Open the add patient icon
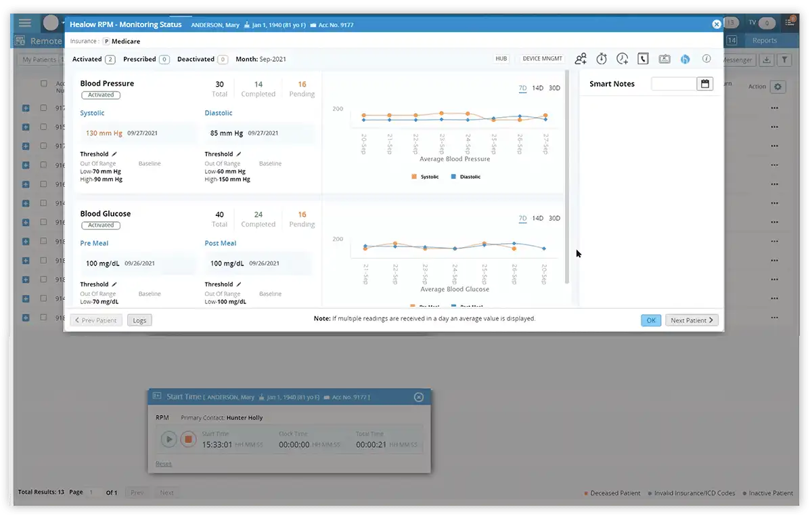Image resolution: width=812 pixels, height=518 pixels. 581,58
